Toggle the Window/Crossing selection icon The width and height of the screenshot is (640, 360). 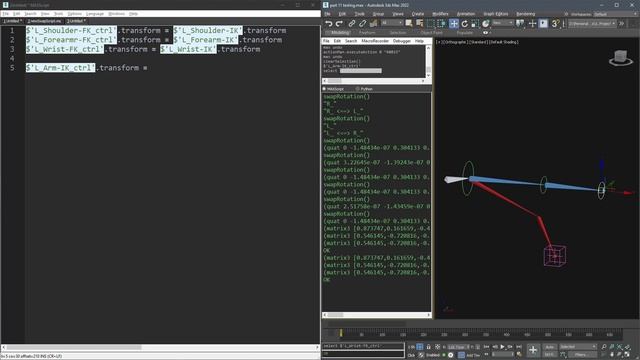coord(442,24)
